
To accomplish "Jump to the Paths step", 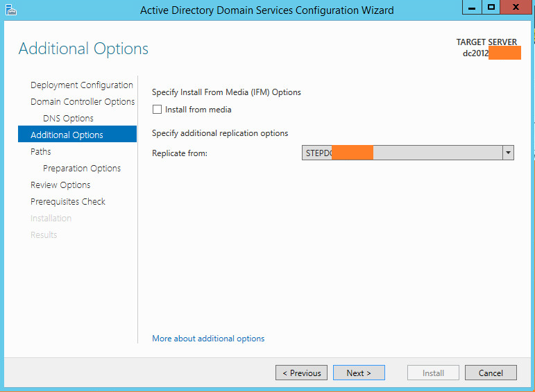I will (x=41, y=152).
